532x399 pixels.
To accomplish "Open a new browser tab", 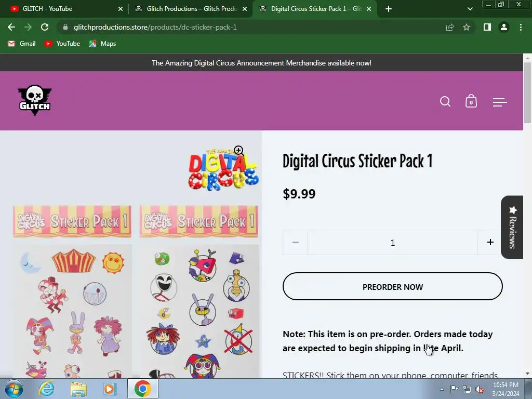I will [389, 9].
